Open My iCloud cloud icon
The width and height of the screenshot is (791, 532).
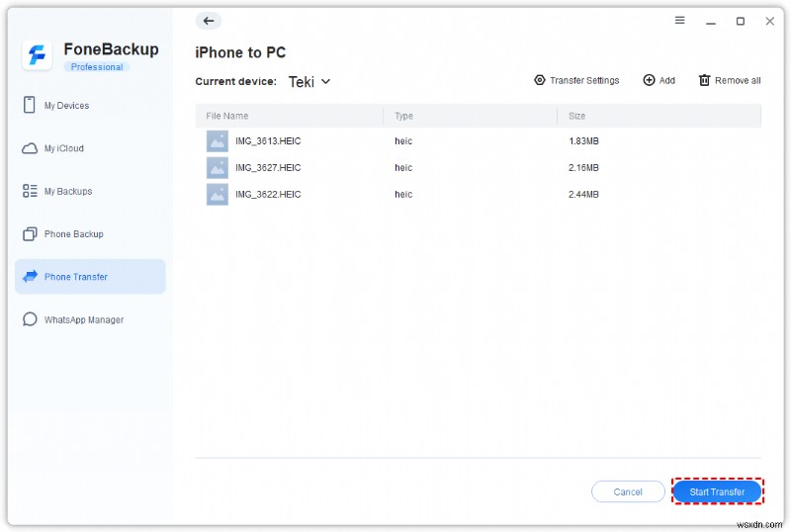click(30, 148)
